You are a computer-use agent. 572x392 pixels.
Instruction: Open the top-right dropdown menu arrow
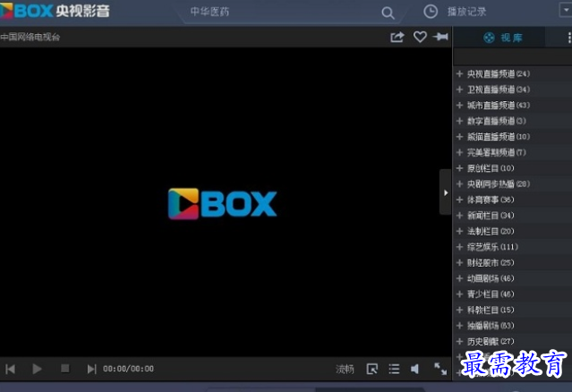click(566, 10)
